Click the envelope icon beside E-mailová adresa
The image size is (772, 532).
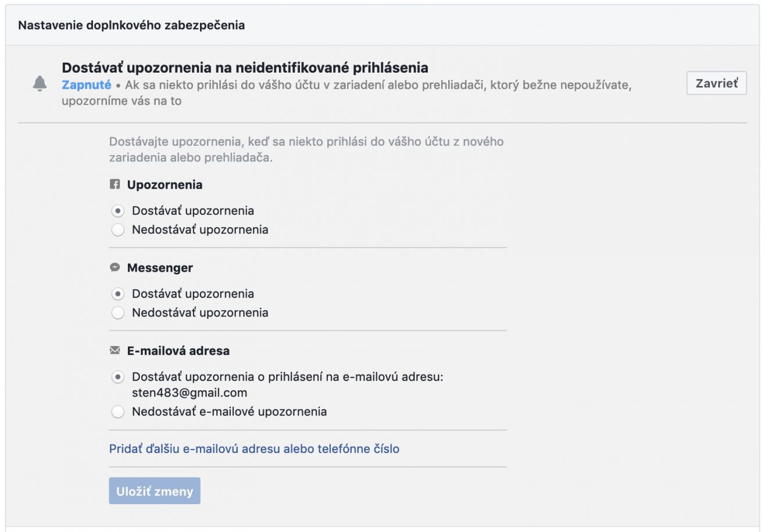click(x=115, y=351)
